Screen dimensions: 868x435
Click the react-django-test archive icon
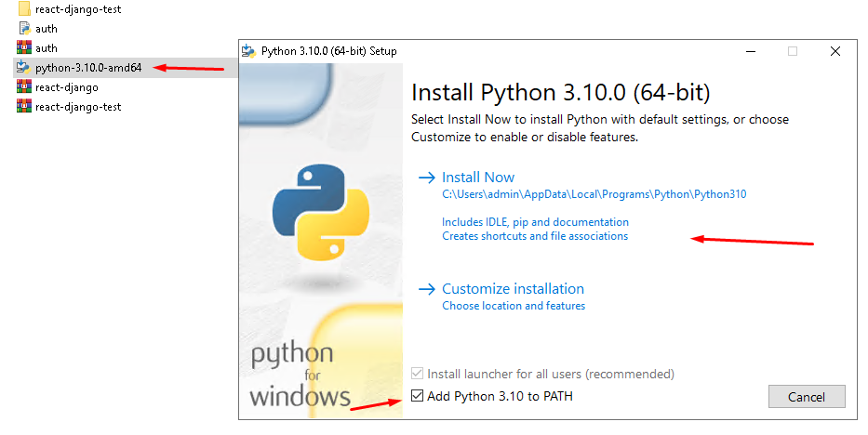click(24, 106)
